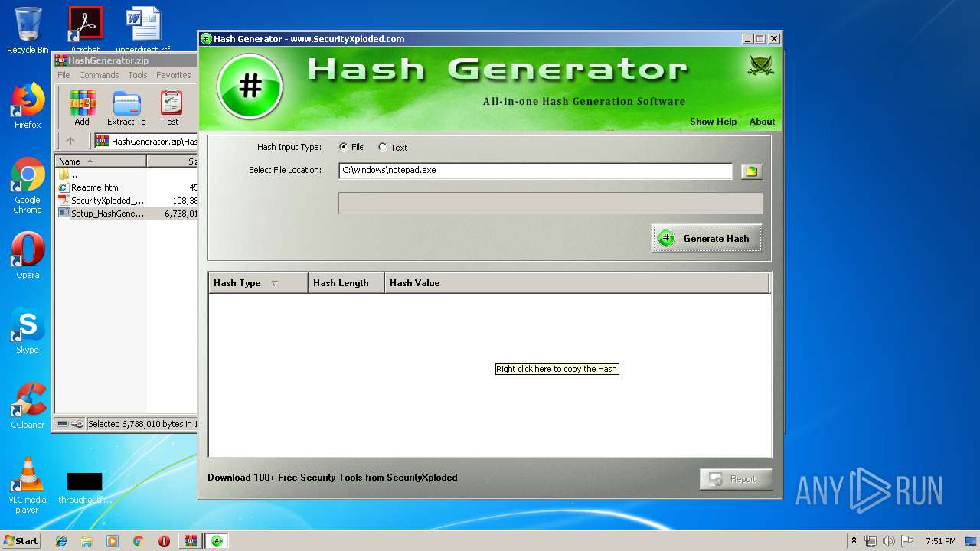Open the file browse folder icon
Image resolution: width=980 pixels, height=551 pixels.
(751, 171)
